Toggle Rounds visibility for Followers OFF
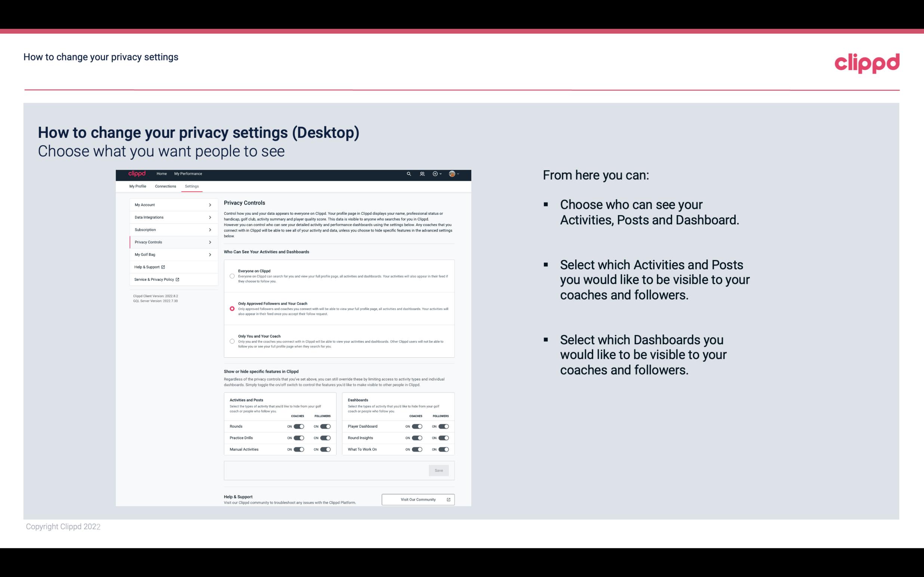The height and width of the screenshot is (577, 924). (325, 426)
